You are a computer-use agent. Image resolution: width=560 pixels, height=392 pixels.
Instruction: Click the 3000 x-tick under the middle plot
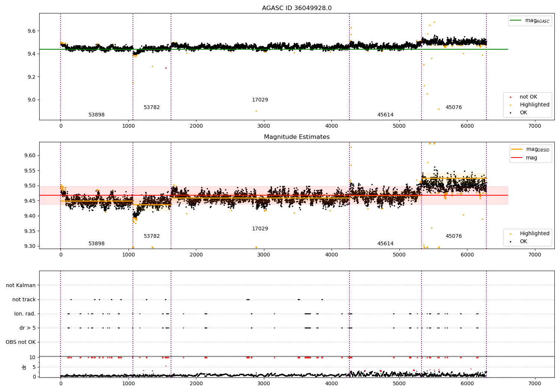pyautogui.click(x=264, y=255)
